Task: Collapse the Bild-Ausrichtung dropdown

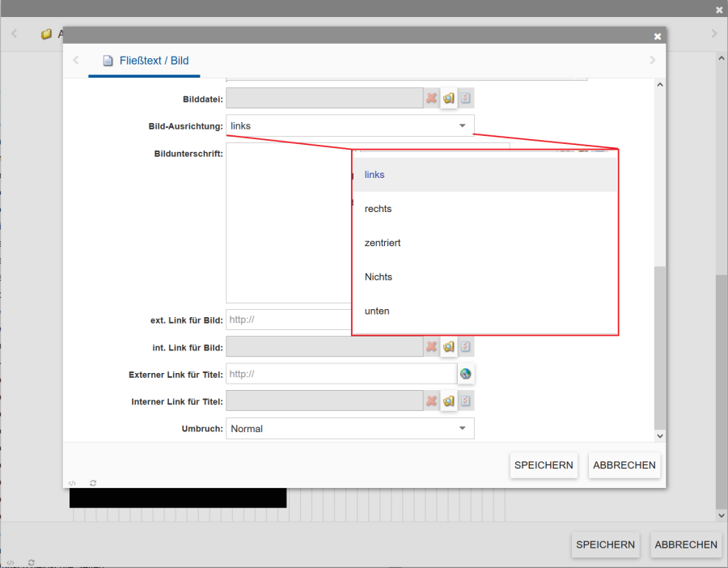Action: 462,126
